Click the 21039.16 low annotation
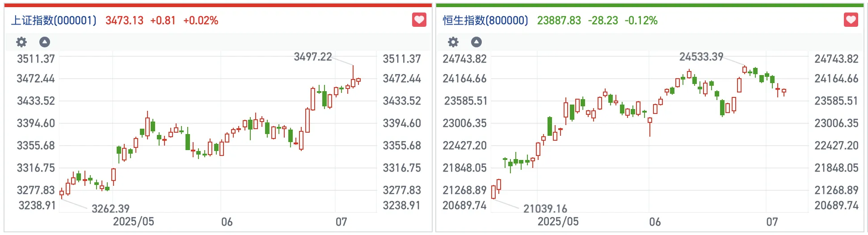 click(545, 209)
